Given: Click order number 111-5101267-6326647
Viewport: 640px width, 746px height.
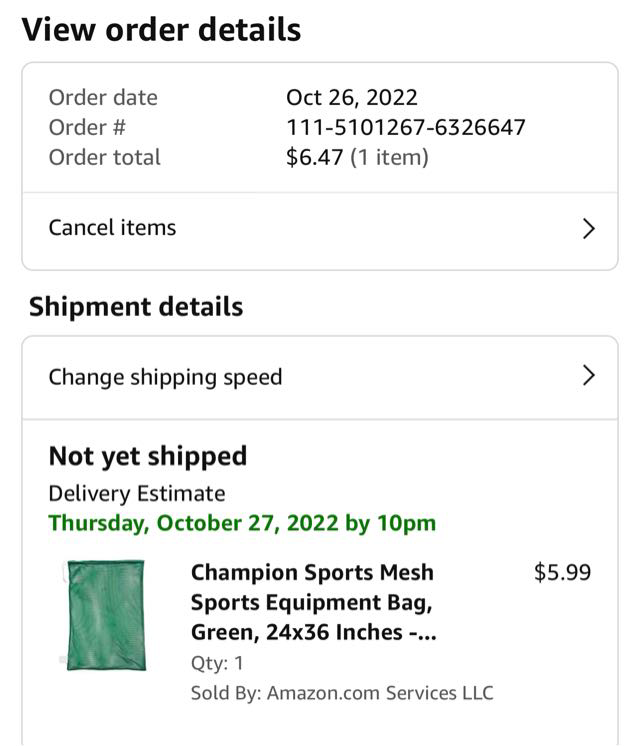Looking at the screenshot, I should 405,127.
